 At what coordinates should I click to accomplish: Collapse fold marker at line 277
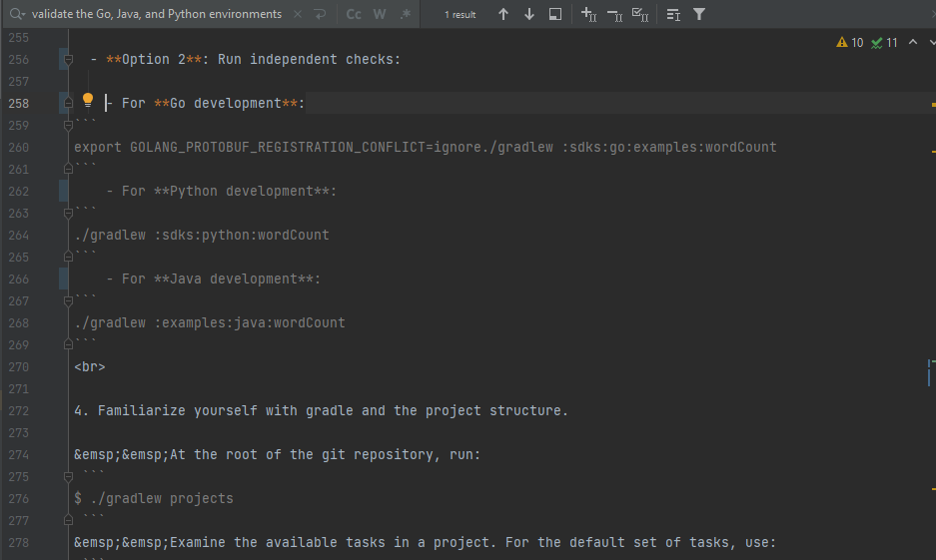coord(68,521)
